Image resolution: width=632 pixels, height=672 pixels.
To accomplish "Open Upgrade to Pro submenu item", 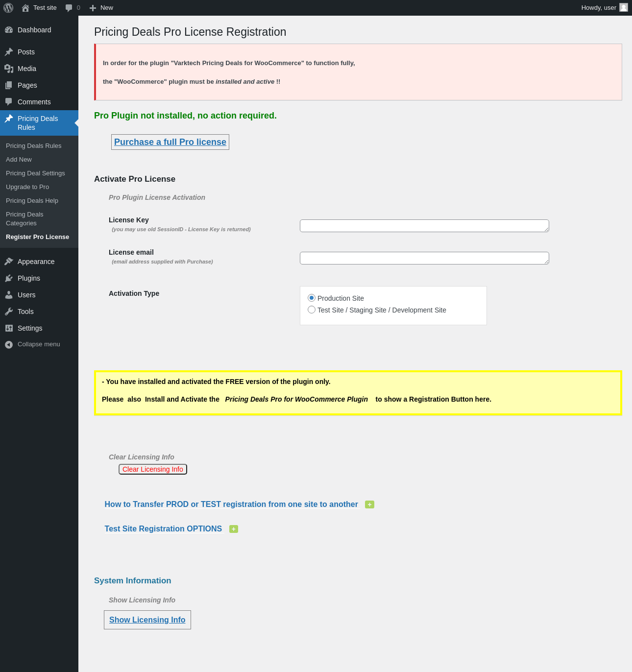I will tap(27, 187).
